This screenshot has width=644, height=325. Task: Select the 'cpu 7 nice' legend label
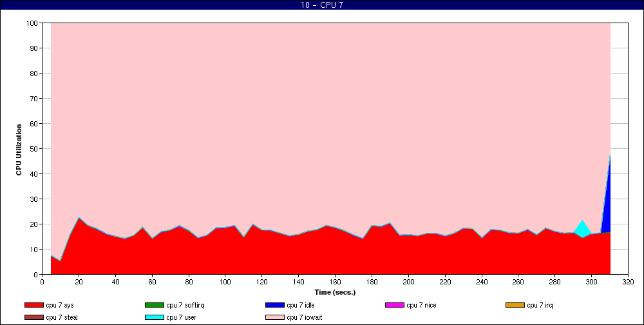[x=421, y=305]
